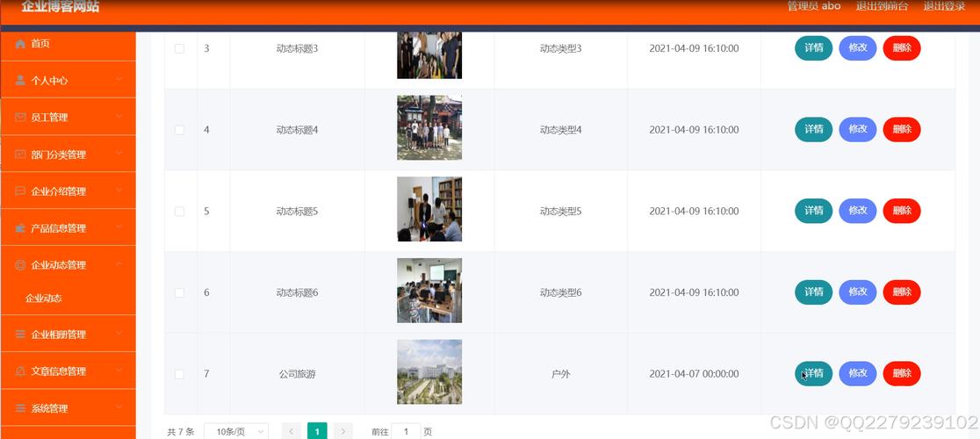This screenshot has width=980, height=439.
Task: Click the 管理员 abo label
Action: [814, 6]
